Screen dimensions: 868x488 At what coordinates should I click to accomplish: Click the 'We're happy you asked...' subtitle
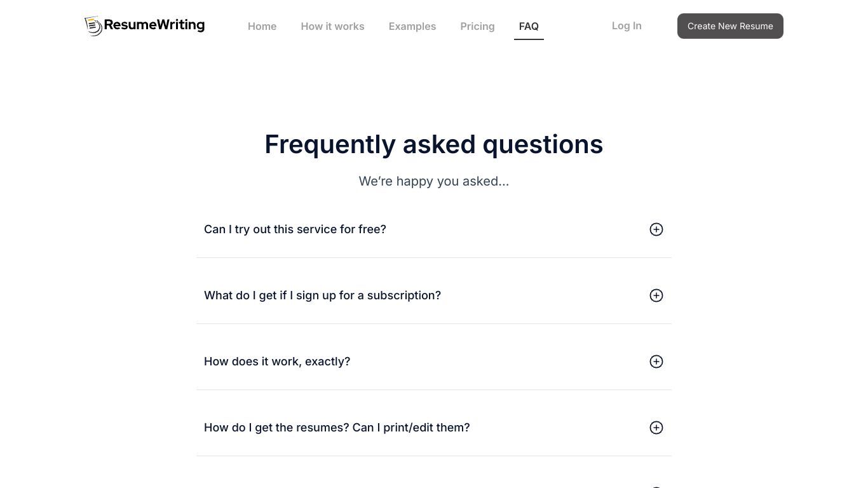click(x=434, y=181)
